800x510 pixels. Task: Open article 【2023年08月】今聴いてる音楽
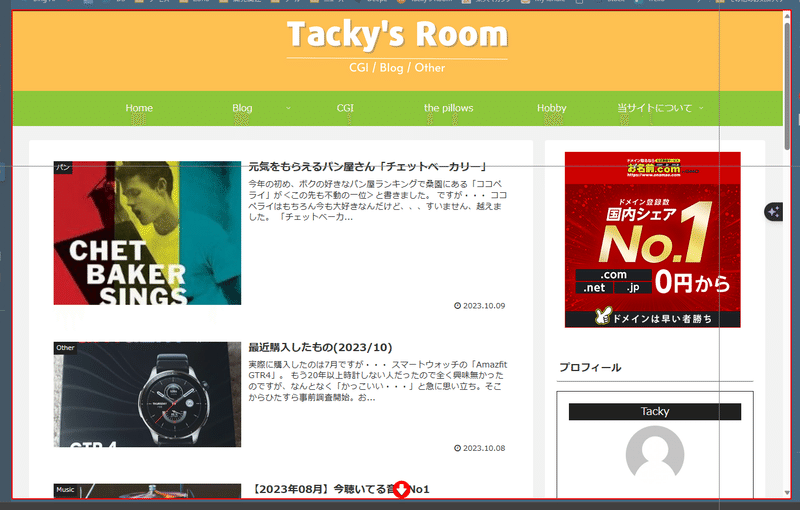tap(339, 489)
